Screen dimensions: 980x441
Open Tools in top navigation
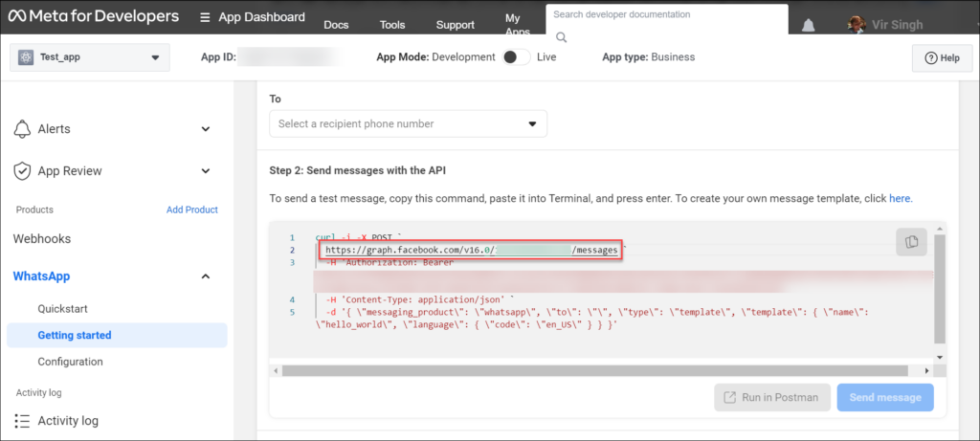click(x=392, y=25)
